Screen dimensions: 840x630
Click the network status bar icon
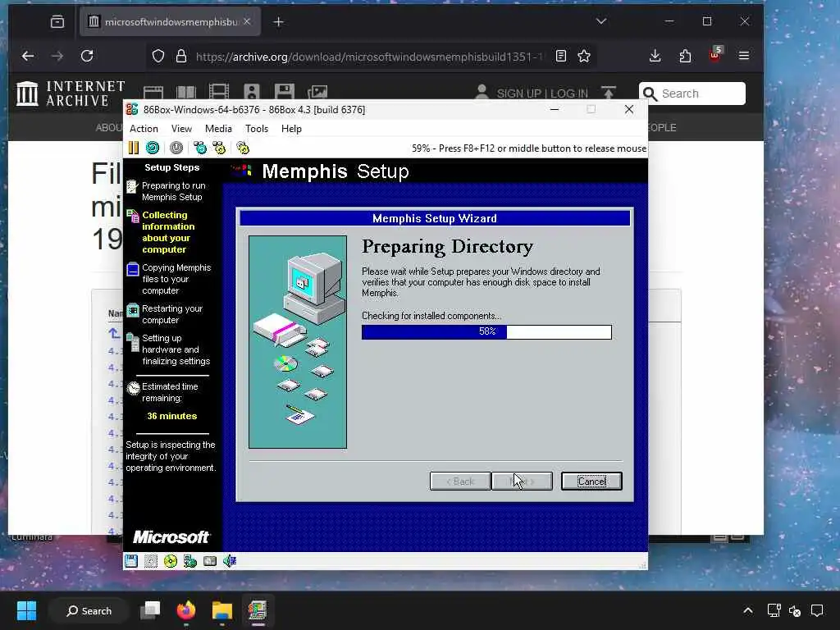pos(190,561)
